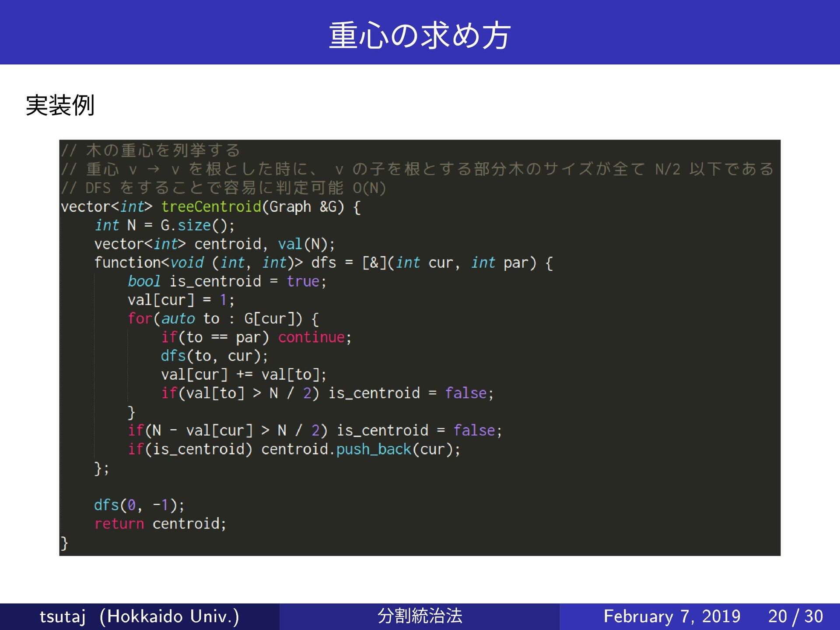840x630 pixels.
Task: Click the true literal in is_centroid line
Action: coord(303,281)
